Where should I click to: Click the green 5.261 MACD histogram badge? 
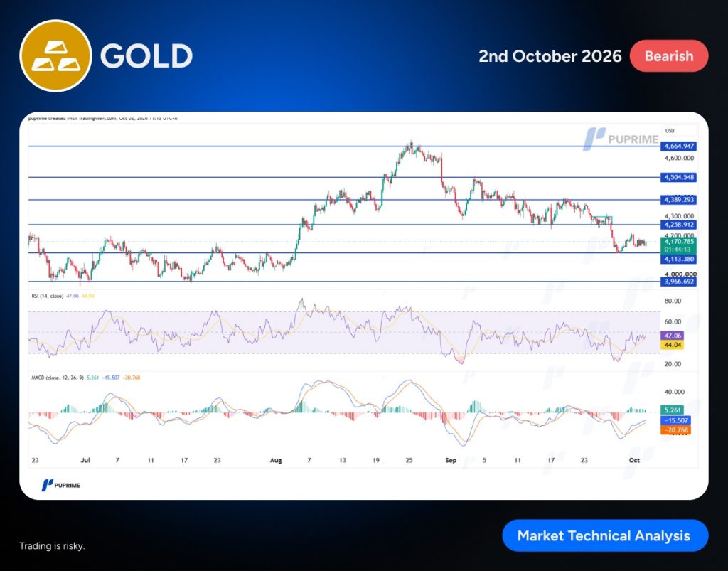[x=673, y=410]
